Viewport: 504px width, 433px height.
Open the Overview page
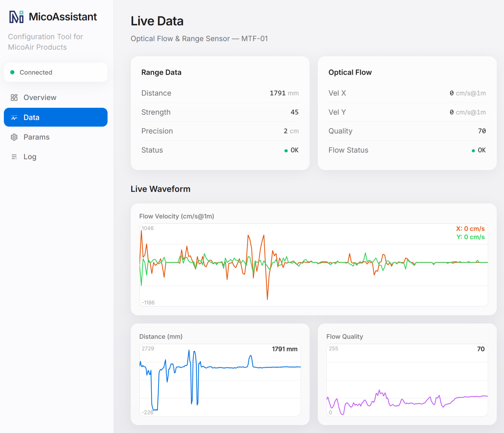coord(56,97)
